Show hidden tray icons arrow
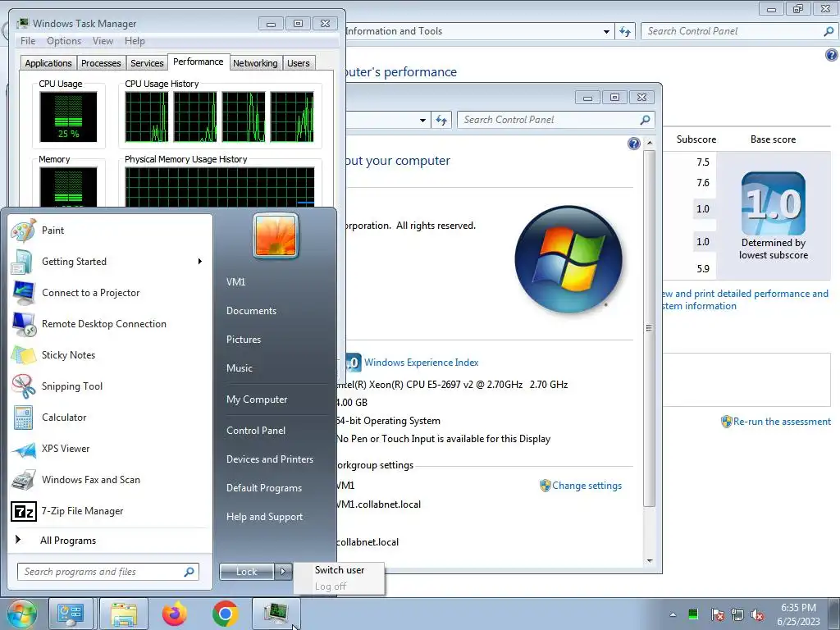The height and width of the screenshot is (630, 840). tap(673, 614)
